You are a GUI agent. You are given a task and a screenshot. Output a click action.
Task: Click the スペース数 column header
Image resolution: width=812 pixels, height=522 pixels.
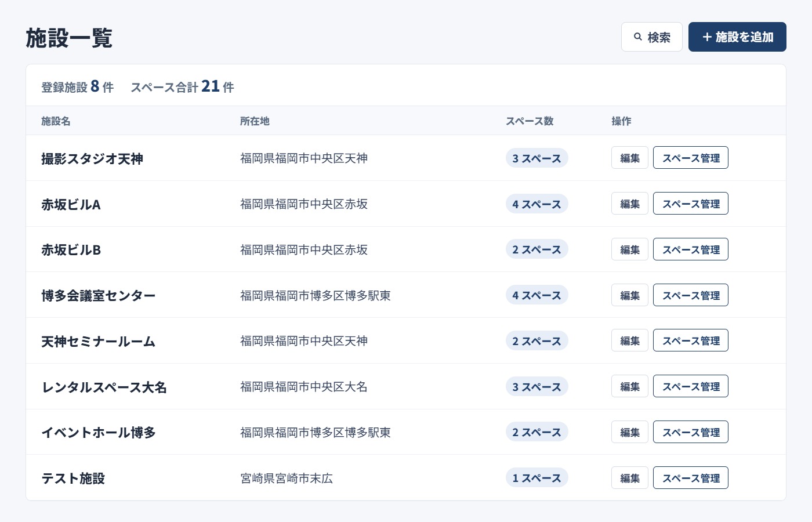(530, 121)
